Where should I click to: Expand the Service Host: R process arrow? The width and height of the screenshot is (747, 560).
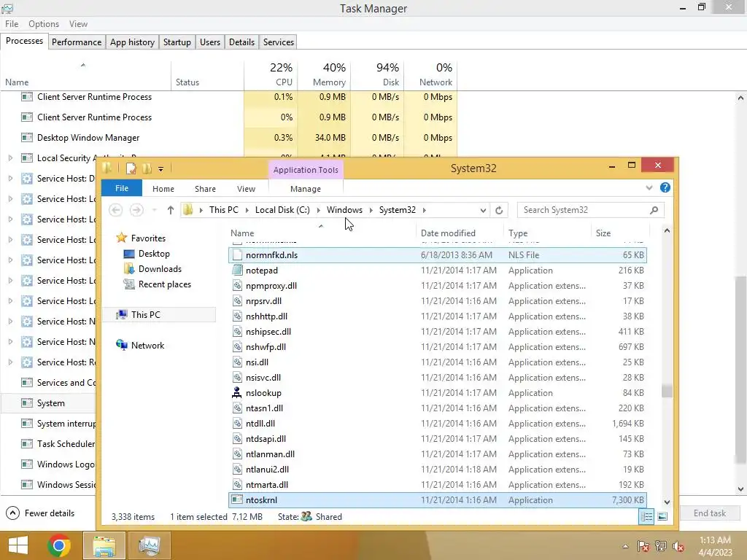click(10, 362)
